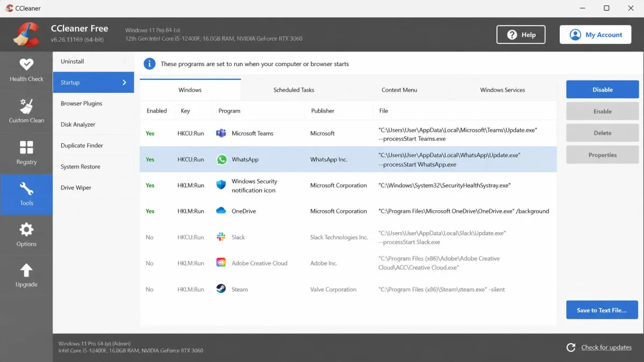The image size is (644, 362).
Task: Click the CCleaner icon in title bar
Action: pos(9,8)
